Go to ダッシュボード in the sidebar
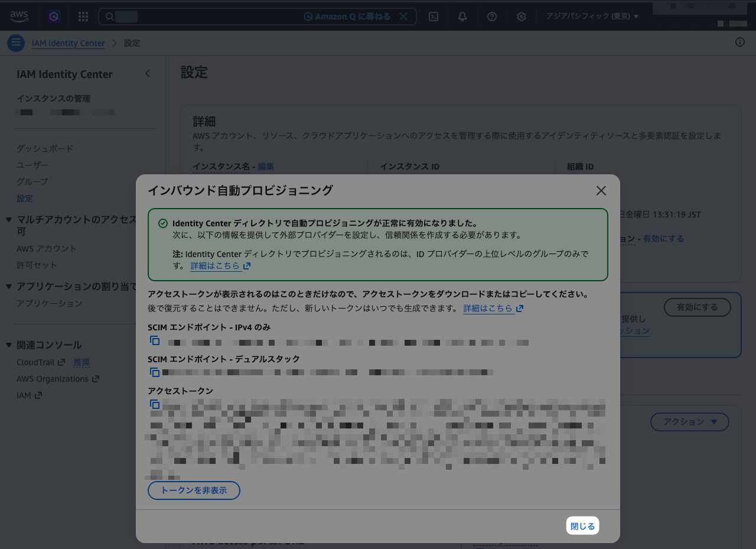The height and width of the screenshot is (549, 756). [45, 148]
